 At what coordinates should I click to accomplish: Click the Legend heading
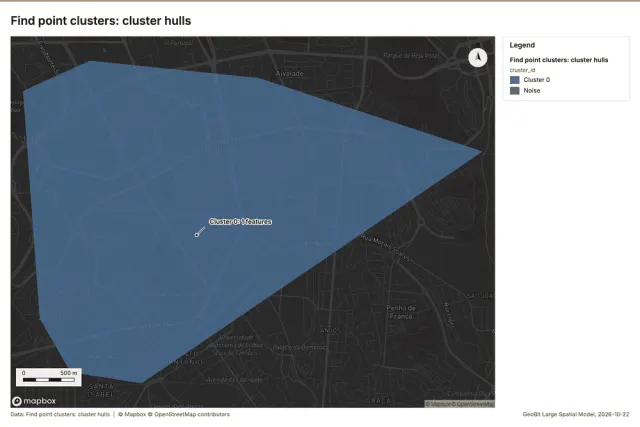[x=522, y=45]
